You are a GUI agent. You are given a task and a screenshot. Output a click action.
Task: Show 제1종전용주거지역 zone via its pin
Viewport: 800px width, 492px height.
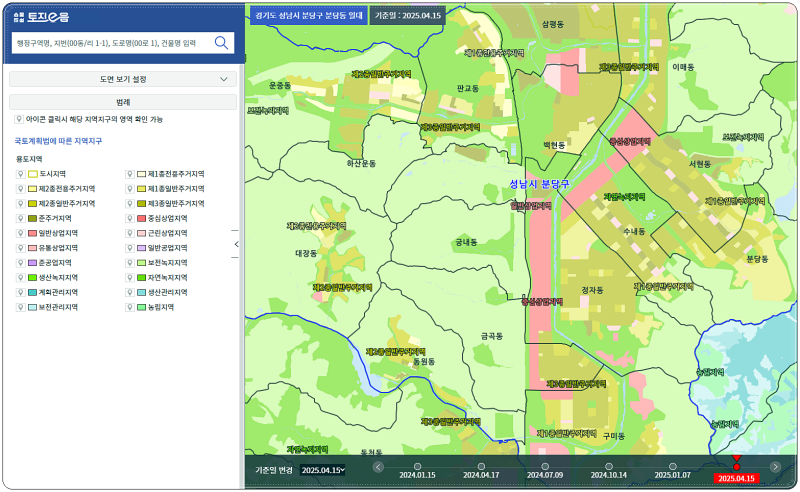click(x=129, y=173)
